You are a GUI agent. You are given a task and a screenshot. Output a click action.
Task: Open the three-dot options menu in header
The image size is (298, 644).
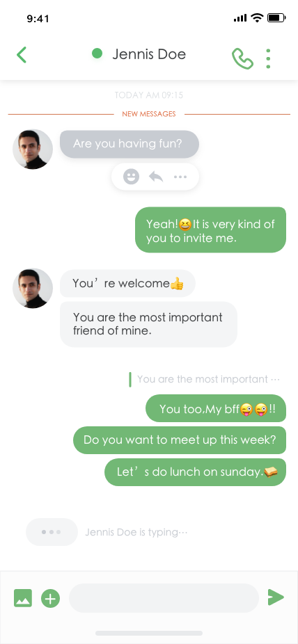coord(268,58)
